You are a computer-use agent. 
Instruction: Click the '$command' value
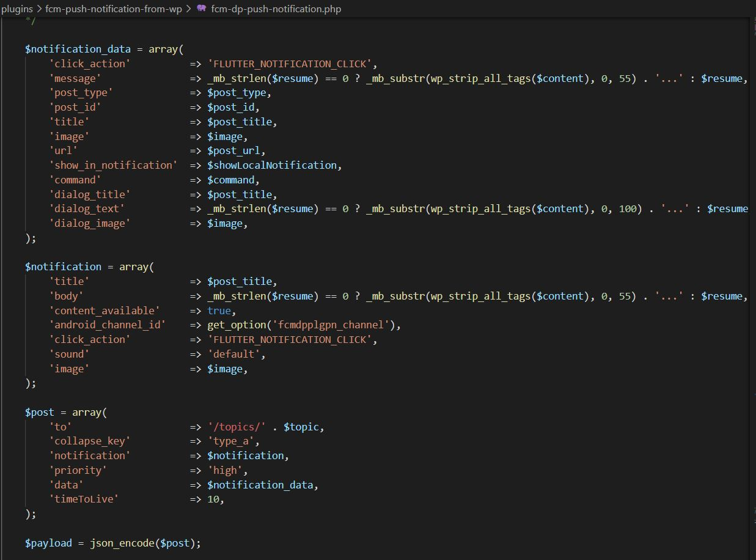pyautogui.click(x=230, y=180)
